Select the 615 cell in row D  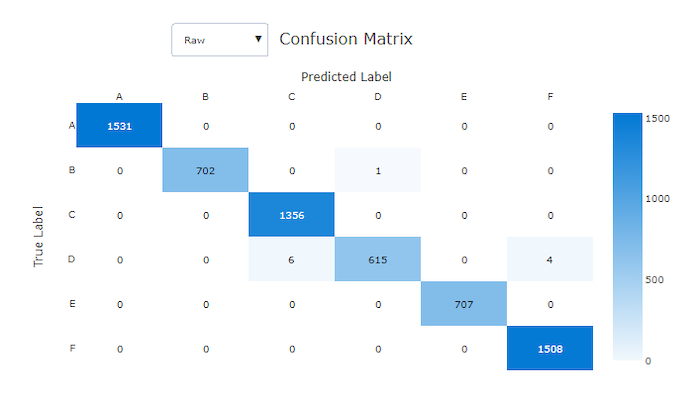coord(377,260)
